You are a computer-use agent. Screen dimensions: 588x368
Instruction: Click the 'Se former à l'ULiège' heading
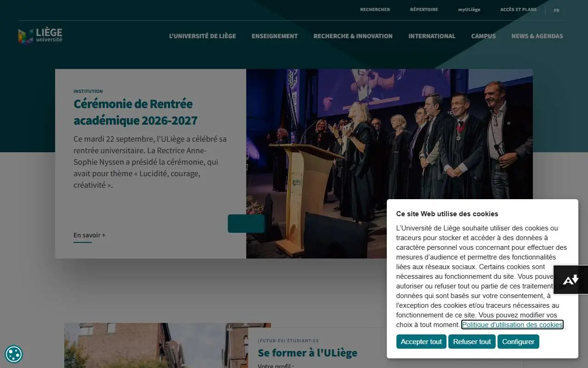(307, 353)
